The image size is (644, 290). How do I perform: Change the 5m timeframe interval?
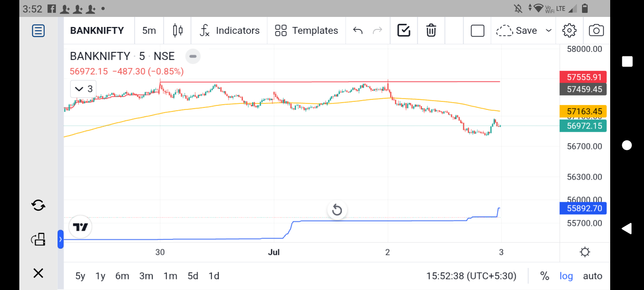point(149,31)
